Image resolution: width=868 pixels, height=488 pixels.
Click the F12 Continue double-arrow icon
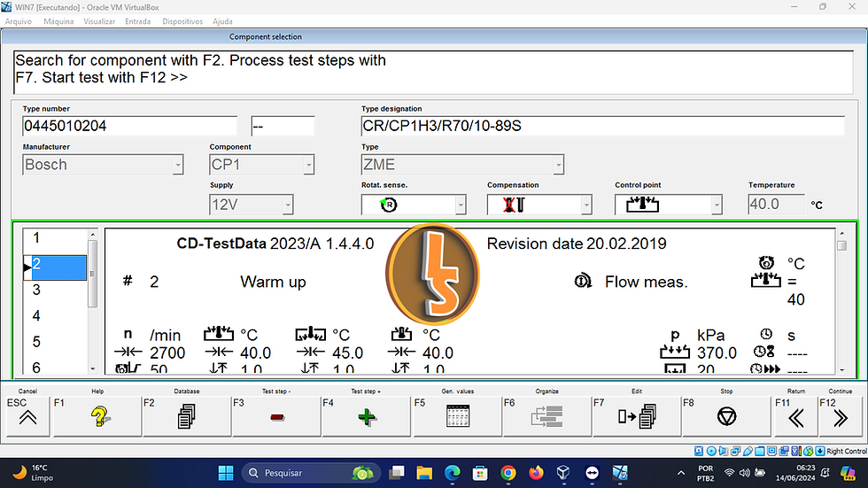pyautogui.click(x=840, y=416)
